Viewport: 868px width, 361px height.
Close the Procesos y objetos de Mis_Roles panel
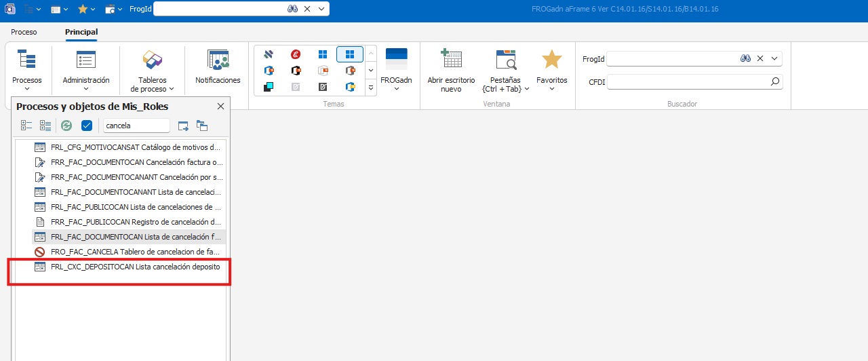pyautogui.click(x=220, y=107)
